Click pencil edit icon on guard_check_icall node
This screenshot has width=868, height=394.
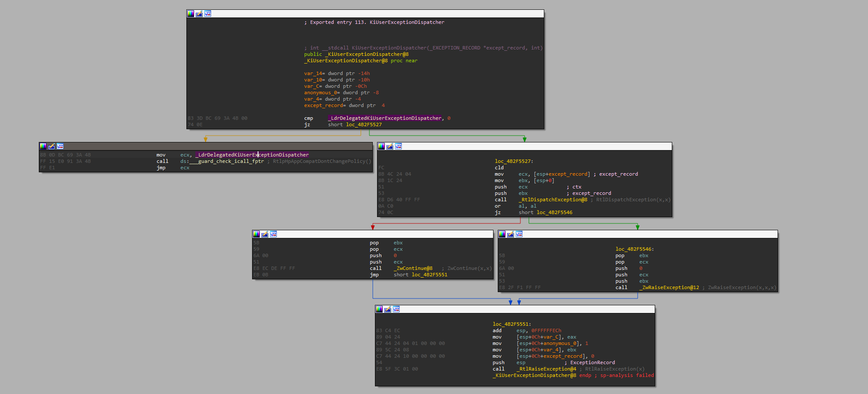click(x=52, y=146)
